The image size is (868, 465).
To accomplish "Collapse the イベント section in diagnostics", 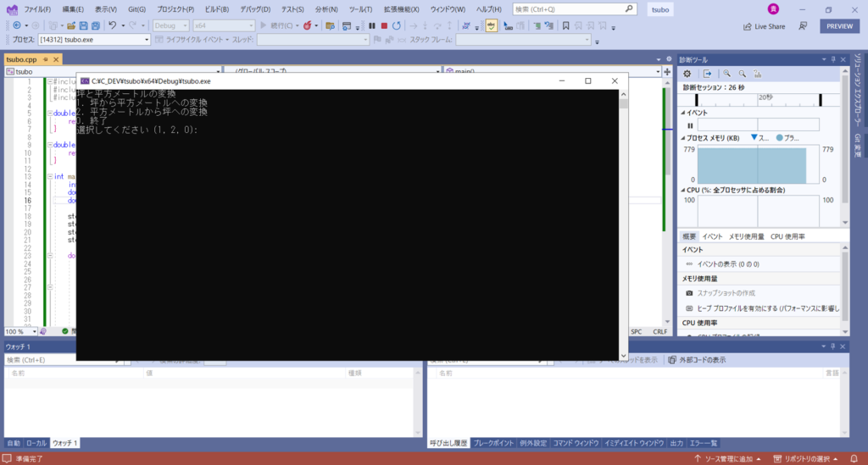I will pyautogui.click(x=682, y=113).
